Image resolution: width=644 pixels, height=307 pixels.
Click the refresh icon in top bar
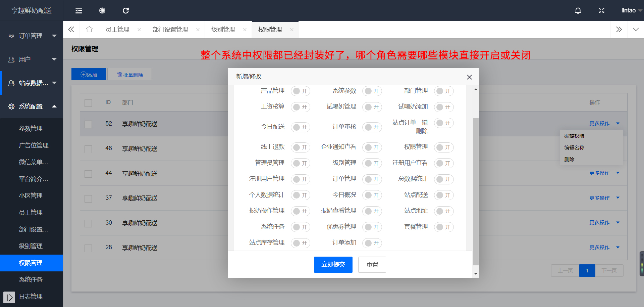[x=126, y=11]
